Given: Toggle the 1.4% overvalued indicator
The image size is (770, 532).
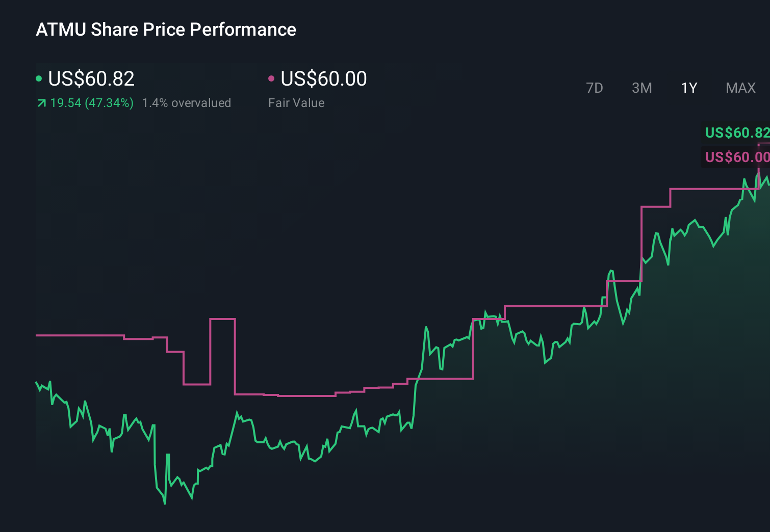Looking at the screenshot, I should [x=187, y=102].
